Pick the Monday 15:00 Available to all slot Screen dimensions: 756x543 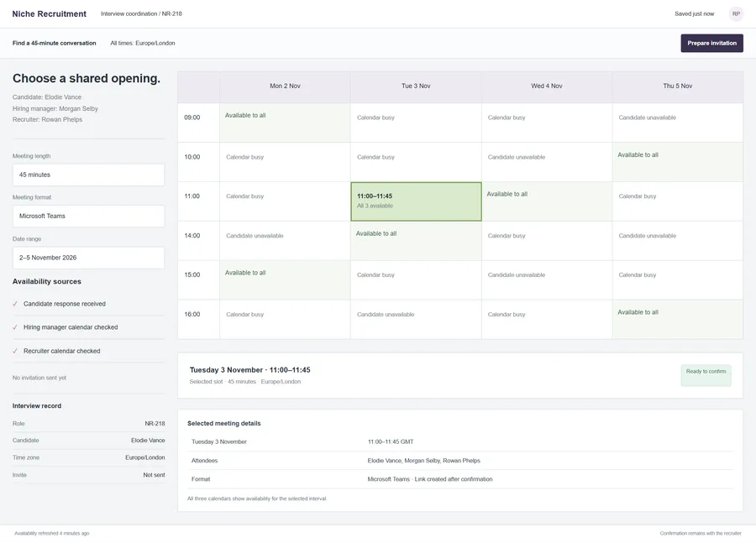pos(285,280)
